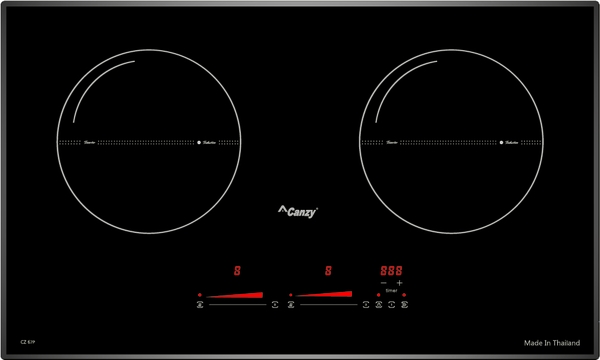Decrease timer with the minus key

pos(383,283)
